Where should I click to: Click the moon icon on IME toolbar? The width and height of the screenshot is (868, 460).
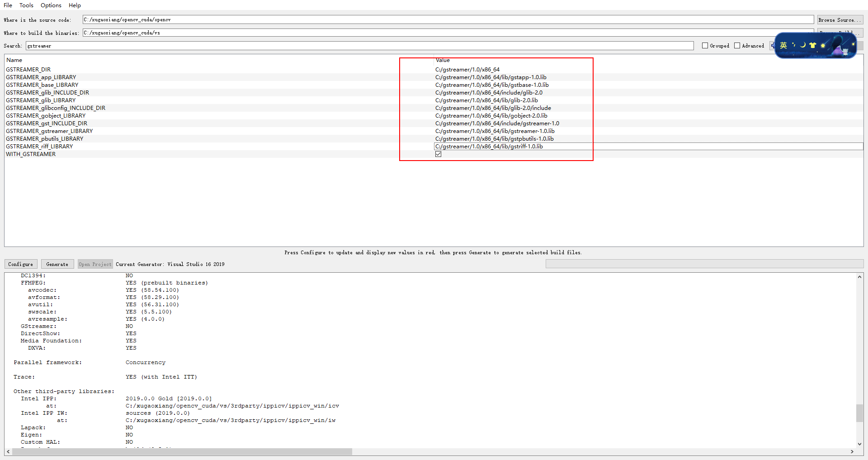pos(803,45)
